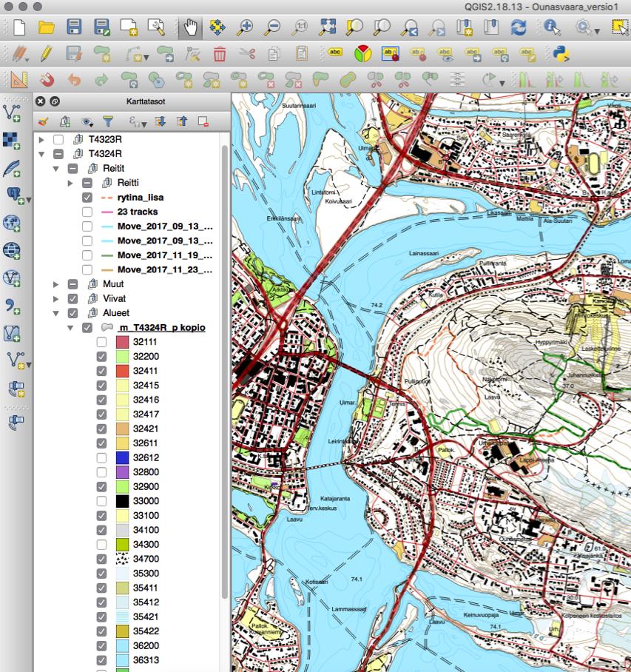Zoom to full extent
Viewport: 631px width, 672px height.
327,27
